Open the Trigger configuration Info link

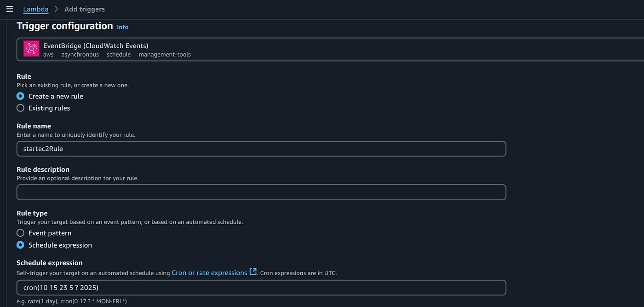[x=122, y=27]
